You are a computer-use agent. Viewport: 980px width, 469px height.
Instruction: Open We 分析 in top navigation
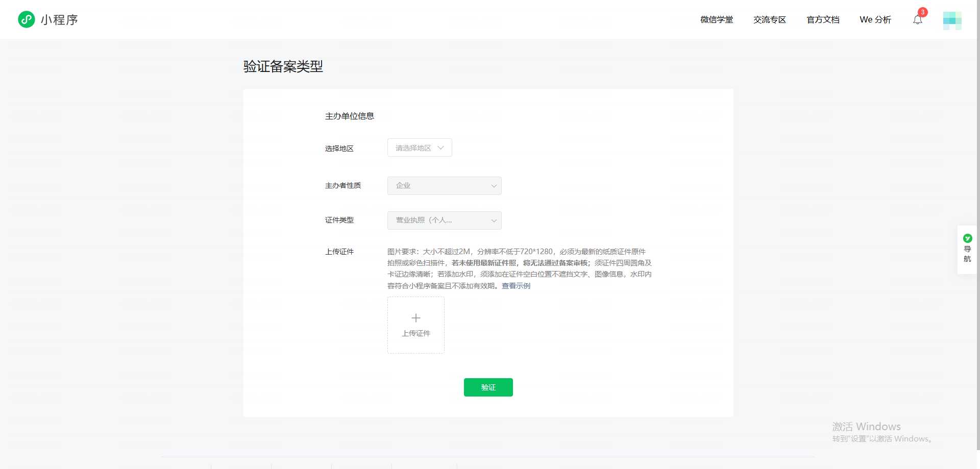point(875,20)
